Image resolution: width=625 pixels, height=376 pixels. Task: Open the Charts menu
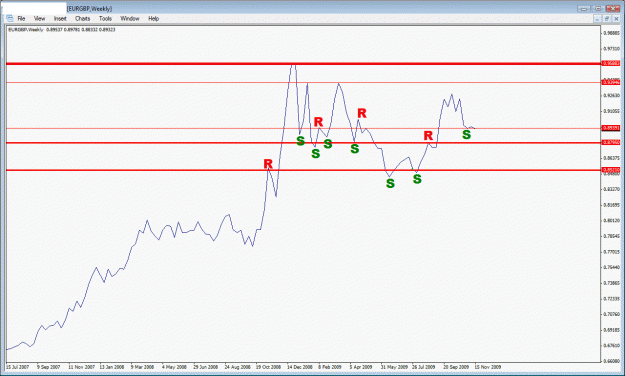[x=83, y=18]
